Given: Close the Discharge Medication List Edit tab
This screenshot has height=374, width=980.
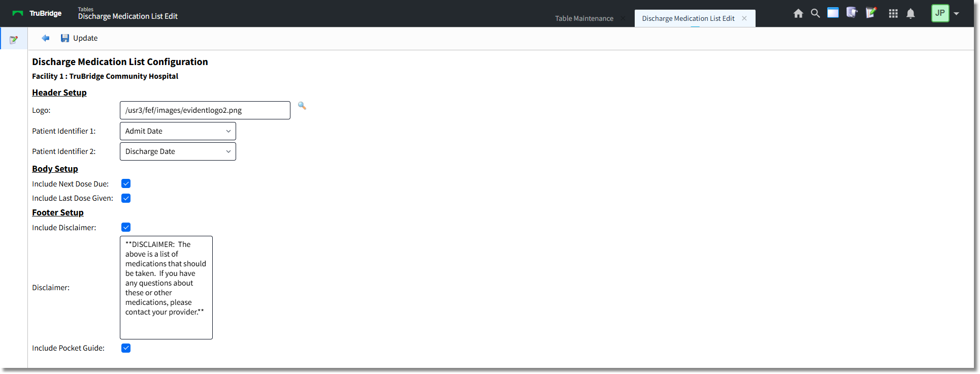Looking at the screenshot, I should (x=744, y=18).
